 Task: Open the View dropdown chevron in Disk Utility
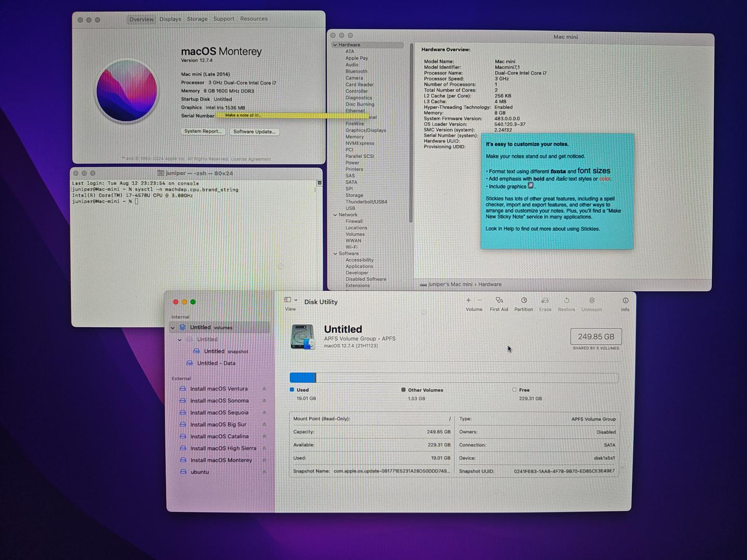pos(296,300)
